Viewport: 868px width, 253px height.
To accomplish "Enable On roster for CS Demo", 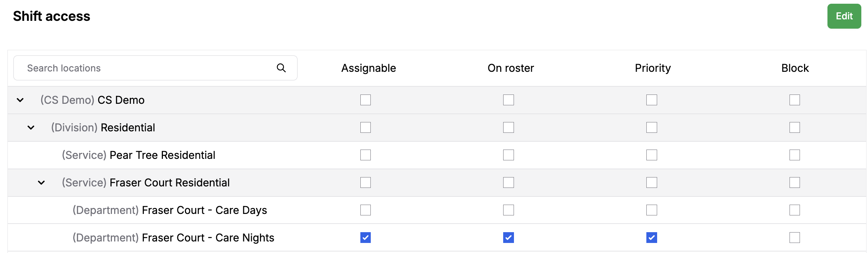I will (x=508, y=100).
